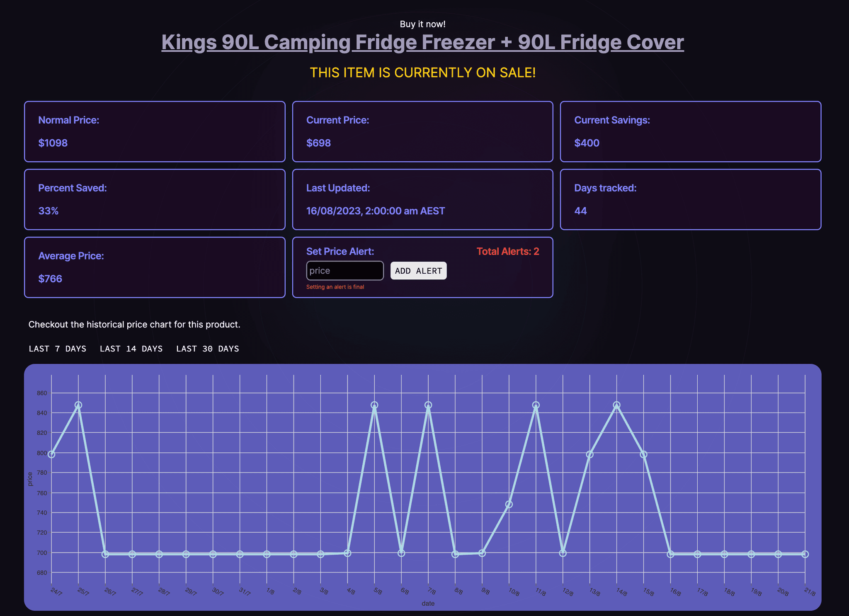Select the 14/8 peak data point

click(x=616, y=405)
